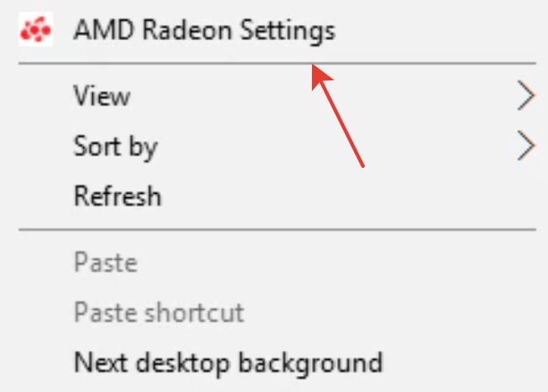548x392 pixels.
Task: Click the word "shortcut" in disabled Paste shortcut
Action: coord(195,312)
